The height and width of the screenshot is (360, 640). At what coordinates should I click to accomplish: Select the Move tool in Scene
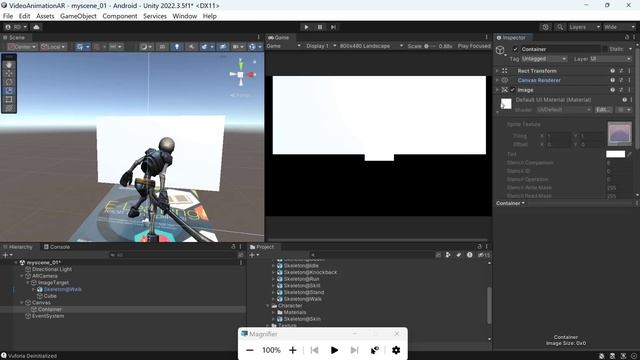[x=9, y=73]
